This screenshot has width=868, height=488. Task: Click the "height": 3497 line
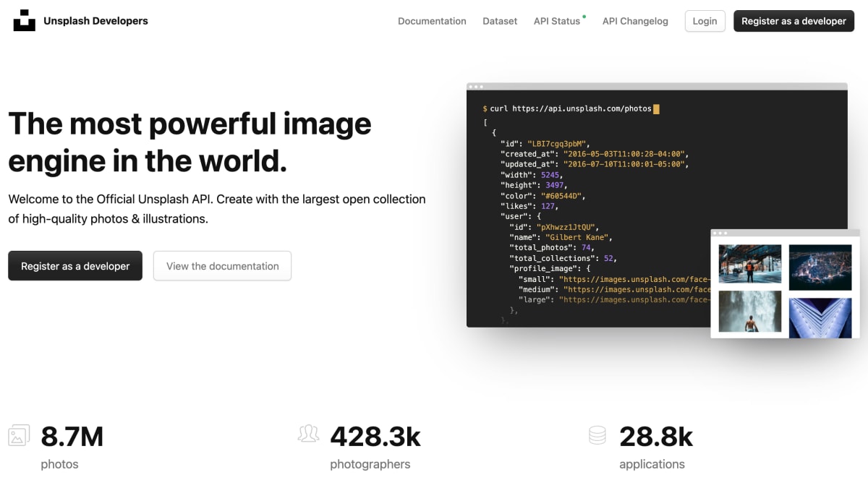pos(534,185)
